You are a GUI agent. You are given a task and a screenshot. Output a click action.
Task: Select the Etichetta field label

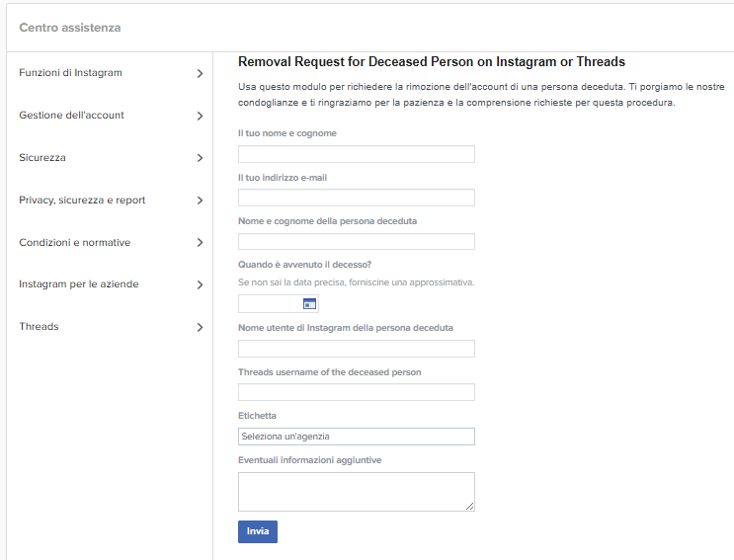[x=257, y=416]
